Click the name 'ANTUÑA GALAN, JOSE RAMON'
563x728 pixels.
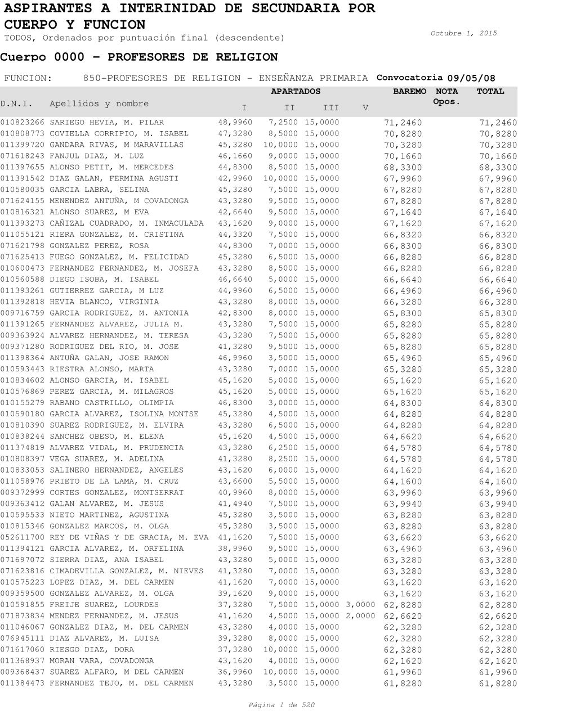click(109, 358)
